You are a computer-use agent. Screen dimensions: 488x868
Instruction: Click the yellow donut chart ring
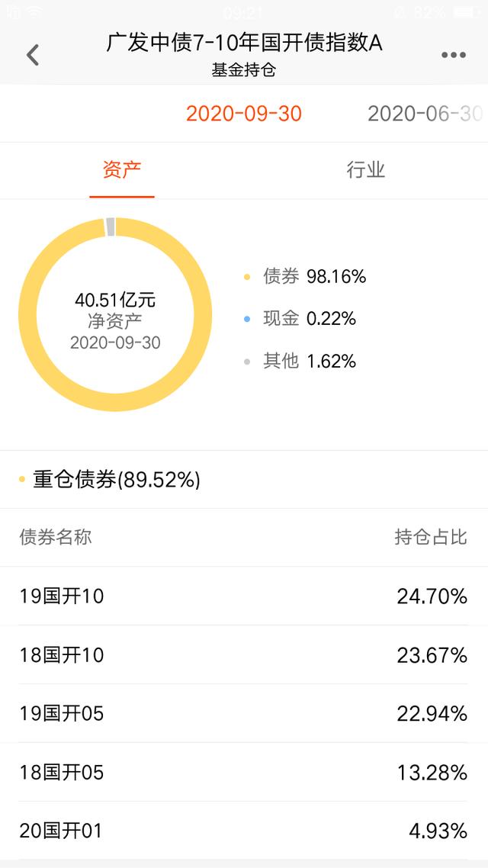(29, 314)
